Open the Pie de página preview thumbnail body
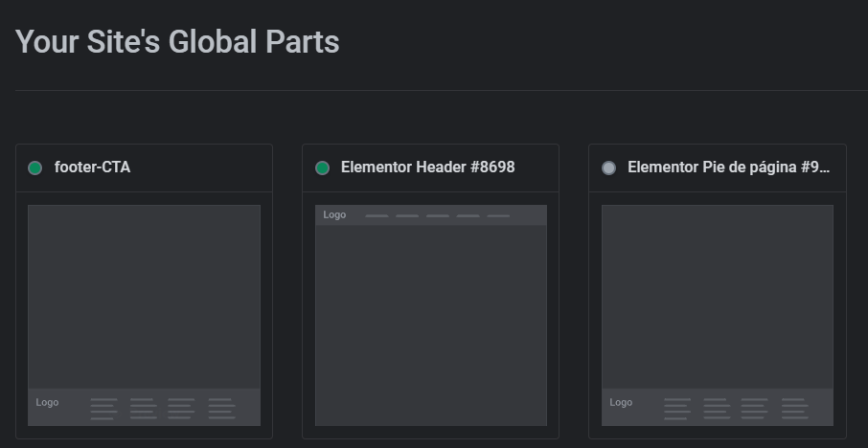Screen dimensions: 868x448 [718, 297]
